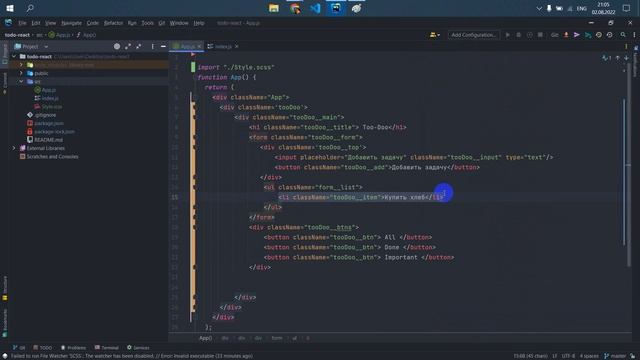Open Visual Studio Code from taskbar

[x=315, y=8]
